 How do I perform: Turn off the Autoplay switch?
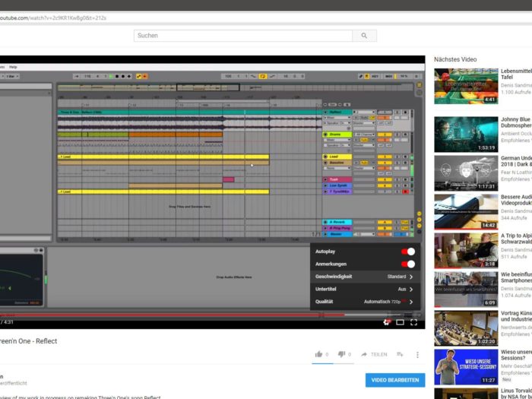[x=408, y=252]
